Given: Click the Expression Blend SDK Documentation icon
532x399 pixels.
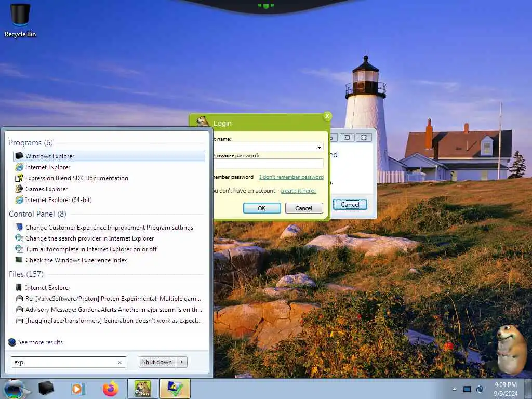Looking at the screenshot, I should (x=19, y=178).
